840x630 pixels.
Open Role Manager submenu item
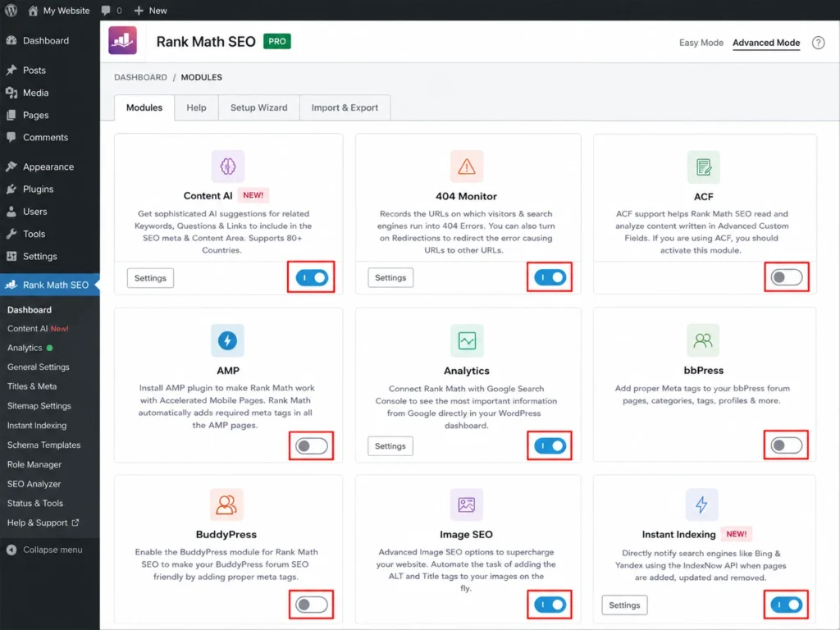click(34, 464)
